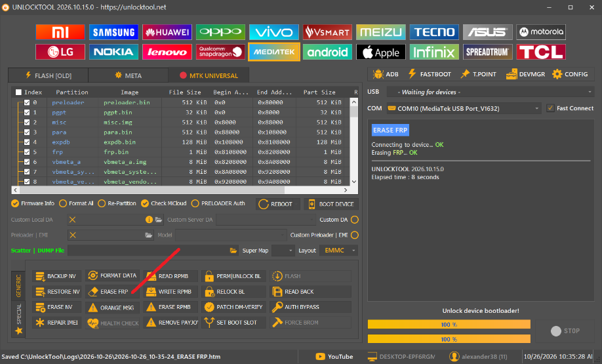Open the COM port dropdown

coord(464,109)
